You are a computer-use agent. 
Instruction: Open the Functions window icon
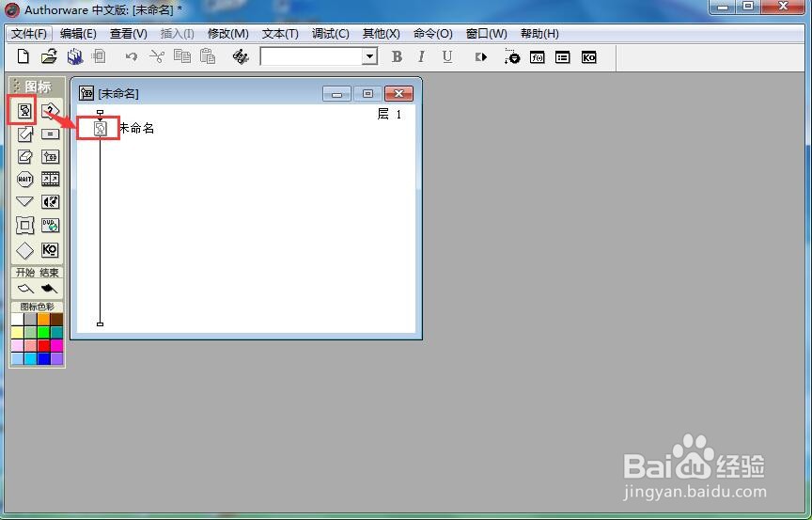[537, 57]
